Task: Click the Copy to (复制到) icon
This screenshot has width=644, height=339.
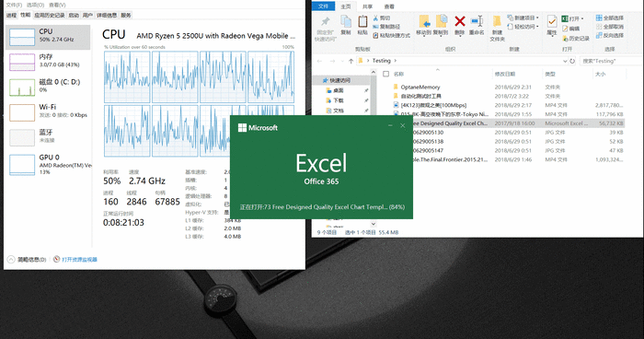Action: pos(441,21)
